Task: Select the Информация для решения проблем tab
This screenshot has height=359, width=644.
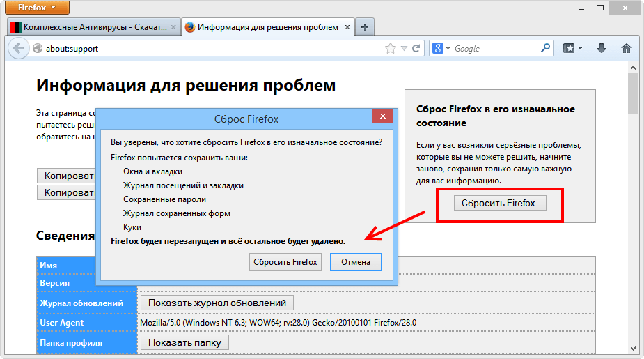Action: [267, 27]
